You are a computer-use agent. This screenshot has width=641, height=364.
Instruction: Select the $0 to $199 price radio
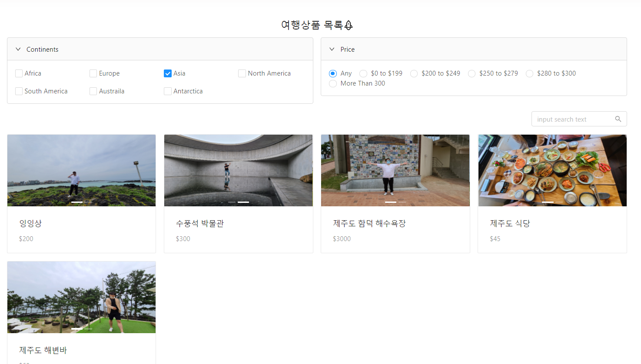tap(363, 73)
